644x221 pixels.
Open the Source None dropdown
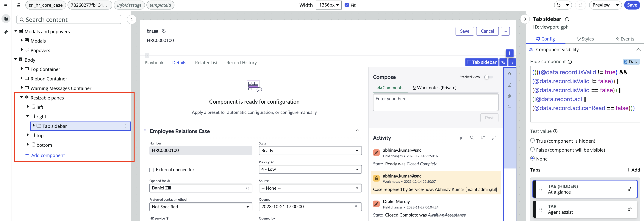(x=310, y=188)
